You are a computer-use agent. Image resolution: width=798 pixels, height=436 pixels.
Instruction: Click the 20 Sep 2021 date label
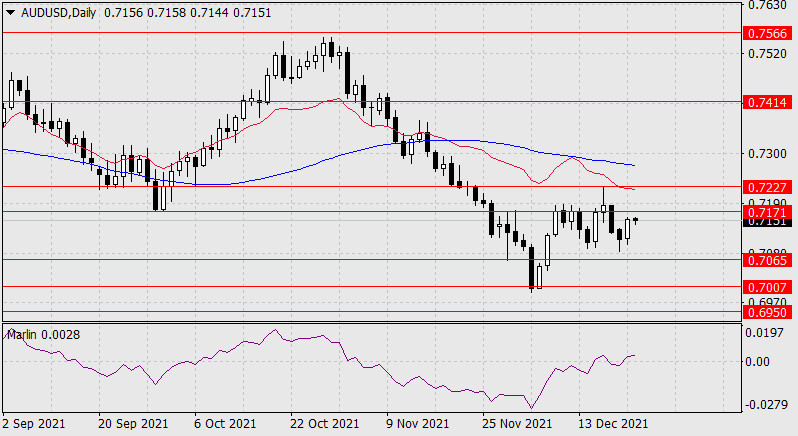coord(133,424)
